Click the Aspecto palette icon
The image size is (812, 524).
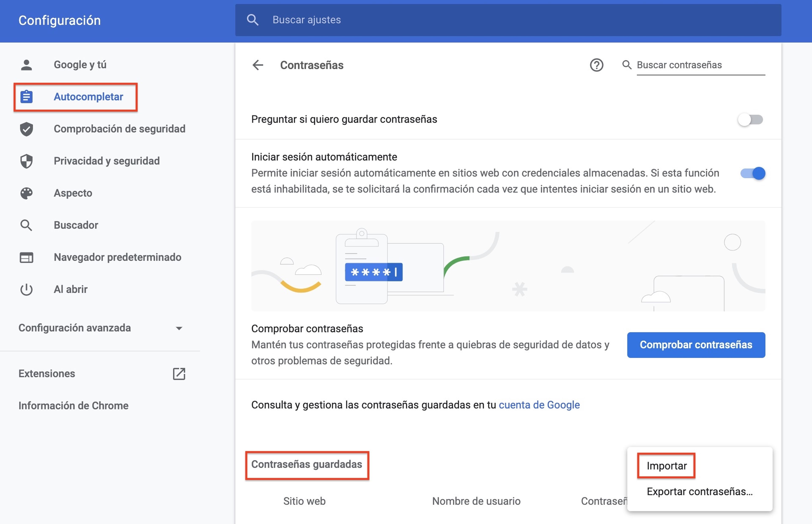(x=26, y=193)
